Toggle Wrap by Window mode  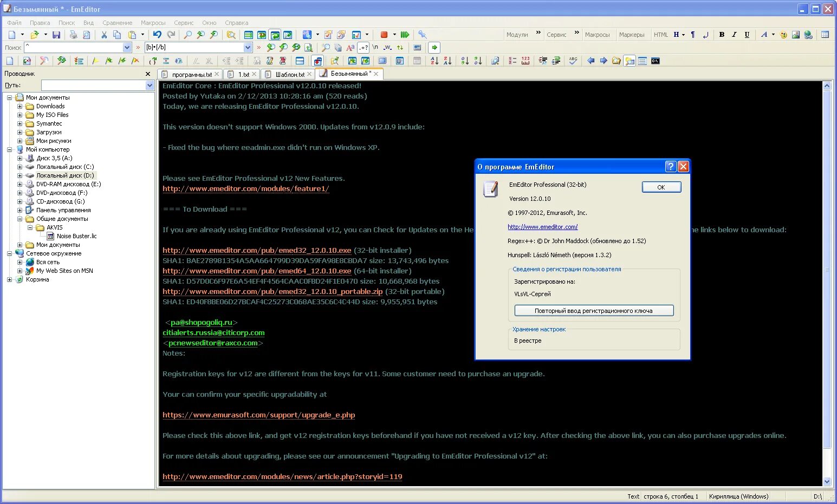point(275,35)
